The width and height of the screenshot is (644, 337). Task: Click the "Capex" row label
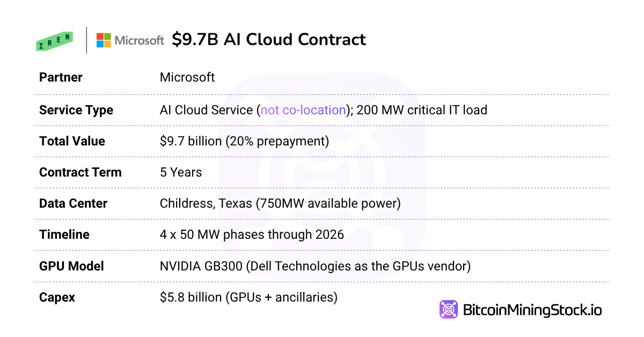click(57, 297)
